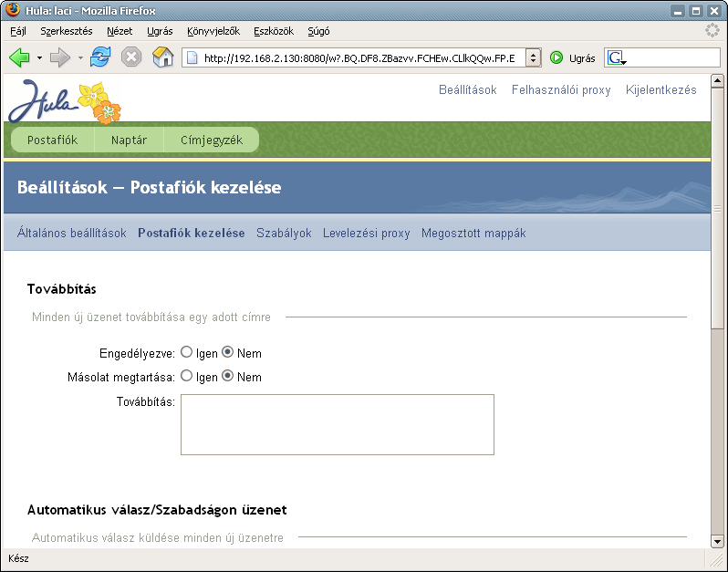
Task: Maximize the Firefox window
Action: click(696, 10)
